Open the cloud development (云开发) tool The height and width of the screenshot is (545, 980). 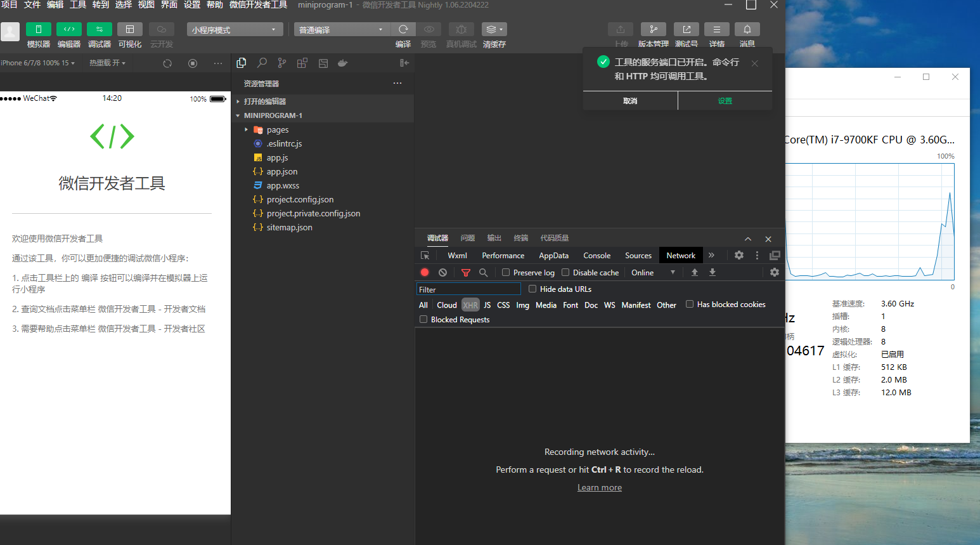162,29
